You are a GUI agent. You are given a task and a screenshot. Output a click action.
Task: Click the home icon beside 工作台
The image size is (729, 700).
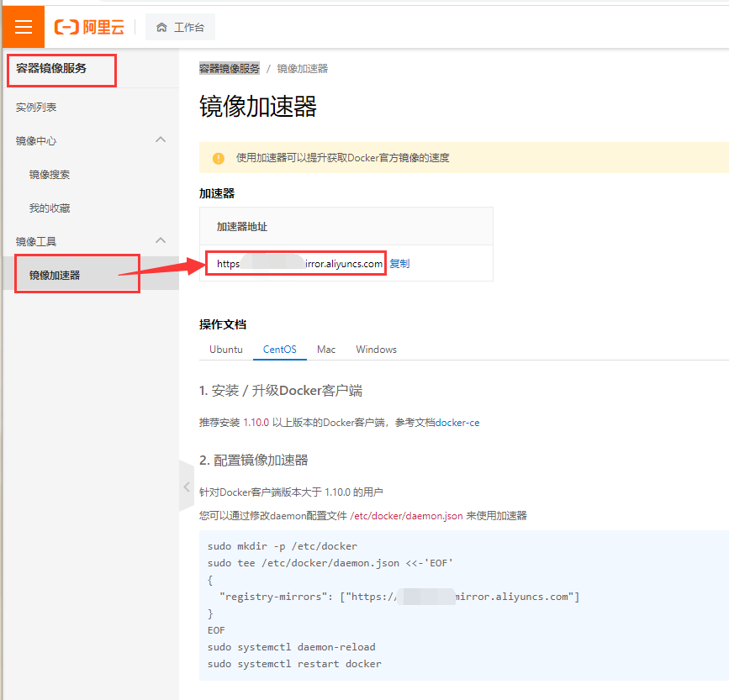pyautogui.click(x=161, y=28)
